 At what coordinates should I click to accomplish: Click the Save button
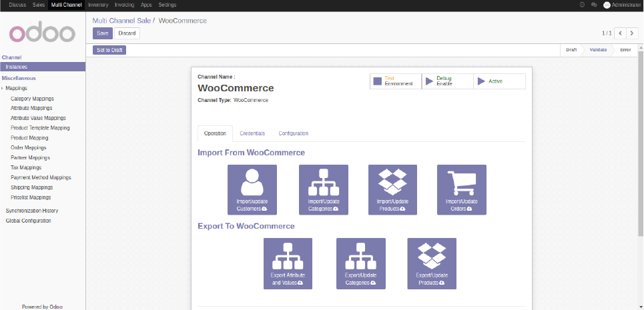pyautogui.click(x=103, y=33)
